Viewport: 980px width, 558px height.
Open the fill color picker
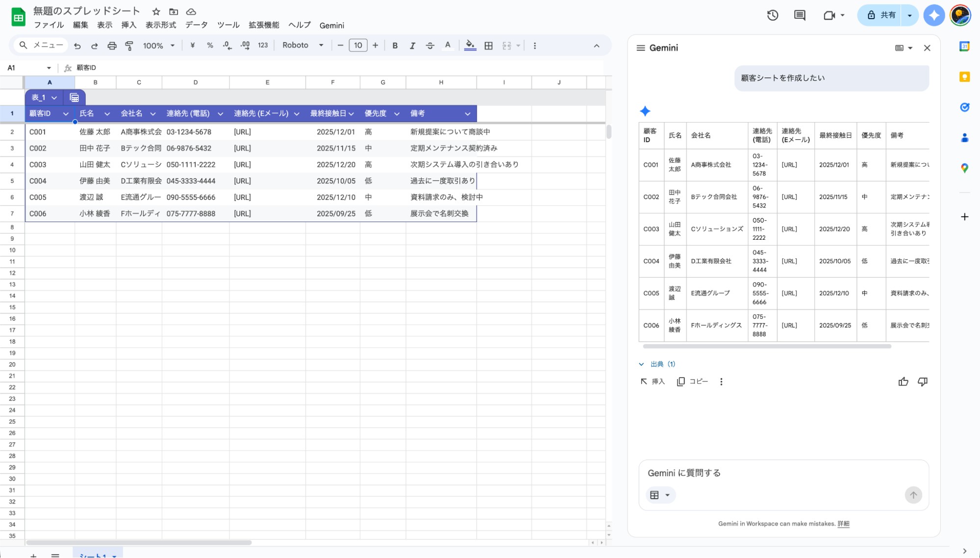point(469,45)
